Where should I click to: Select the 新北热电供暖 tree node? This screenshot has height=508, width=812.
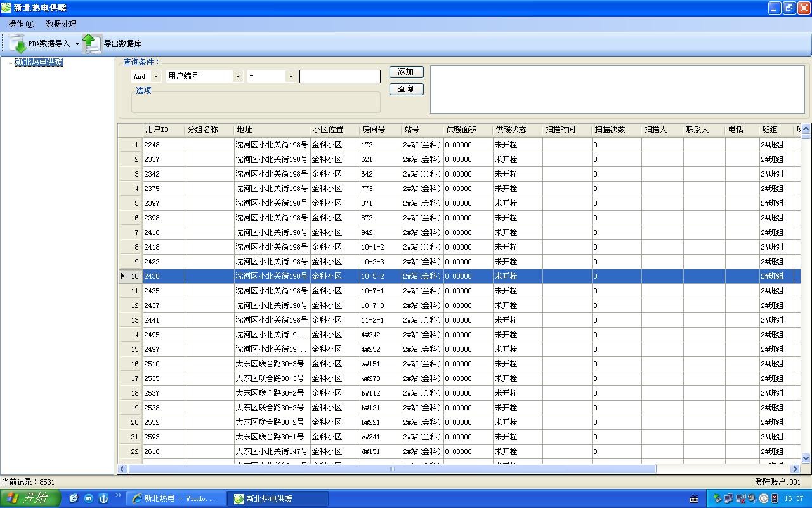click(x=39, y=62)
